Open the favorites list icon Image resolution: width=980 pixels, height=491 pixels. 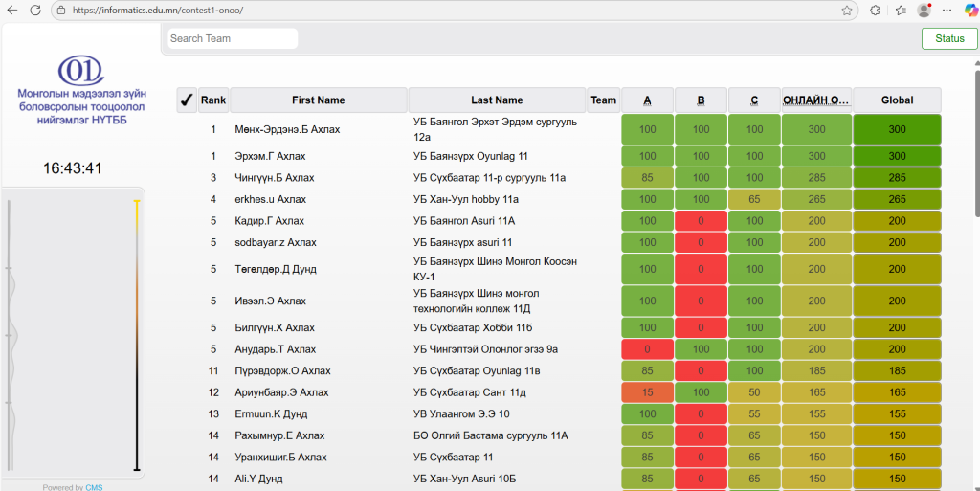(901, 11)
